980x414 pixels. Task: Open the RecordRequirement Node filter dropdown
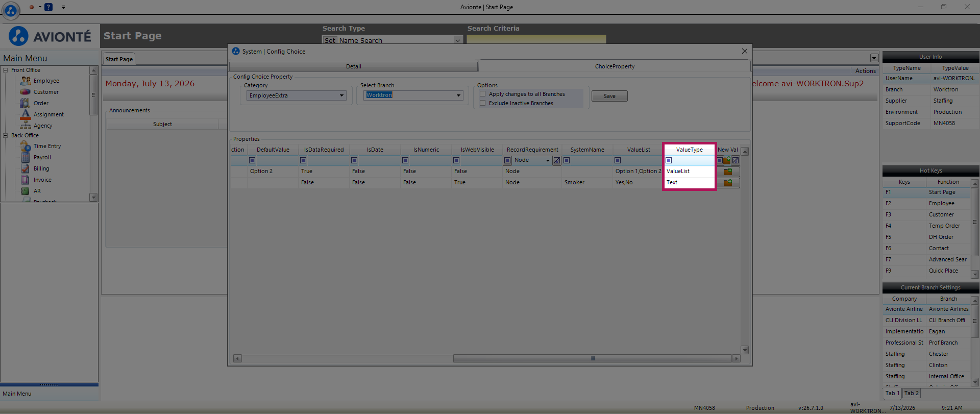548,160
